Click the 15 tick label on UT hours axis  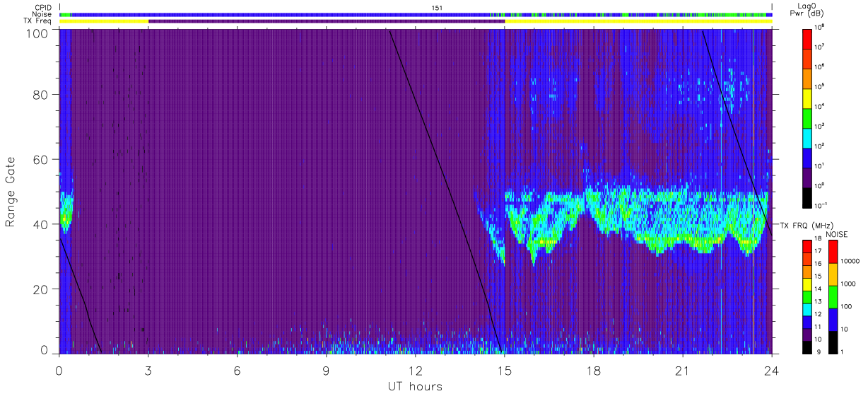(x=505, y=371)
